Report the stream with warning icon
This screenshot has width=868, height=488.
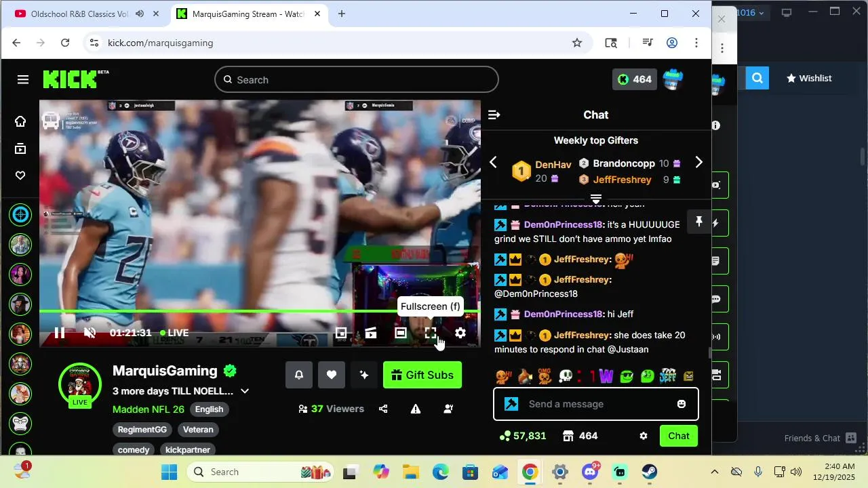point(416,409)
